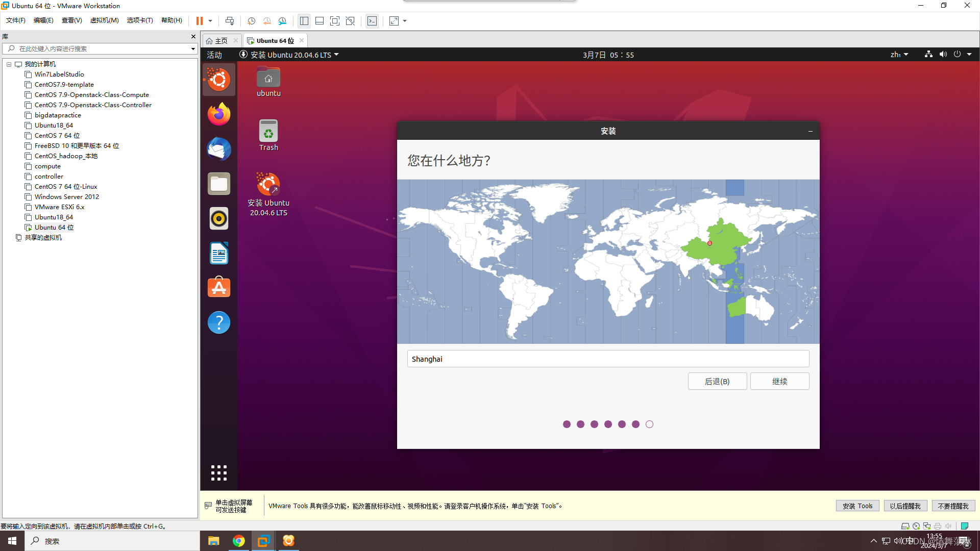Open the 帮助(H) menu
Screen dimensions: 980x551
[171, 20]
